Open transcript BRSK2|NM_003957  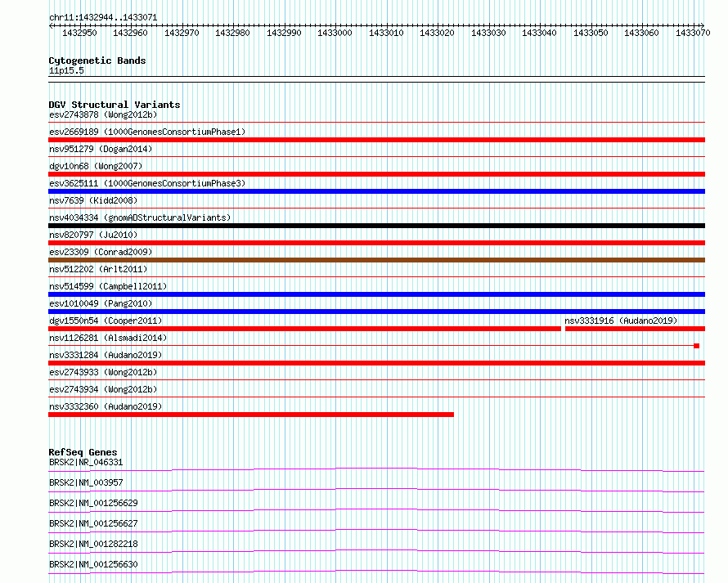coord(86,482)
